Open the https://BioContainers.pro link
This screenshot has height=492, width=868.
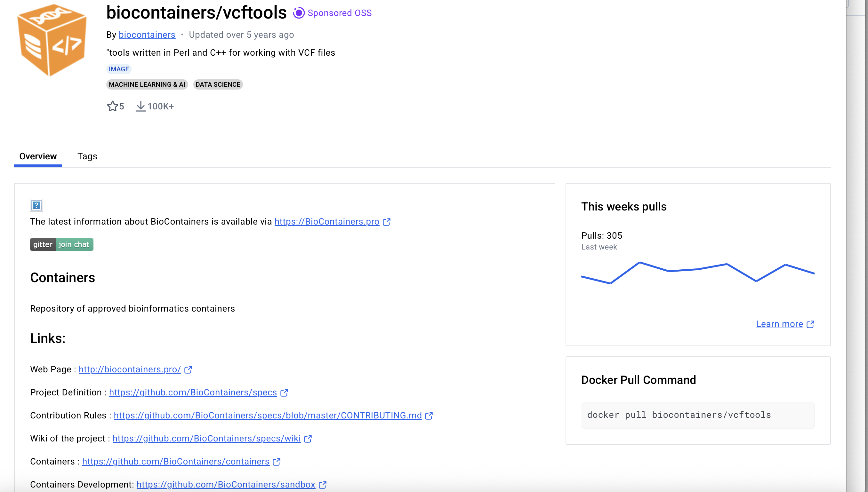326,222
